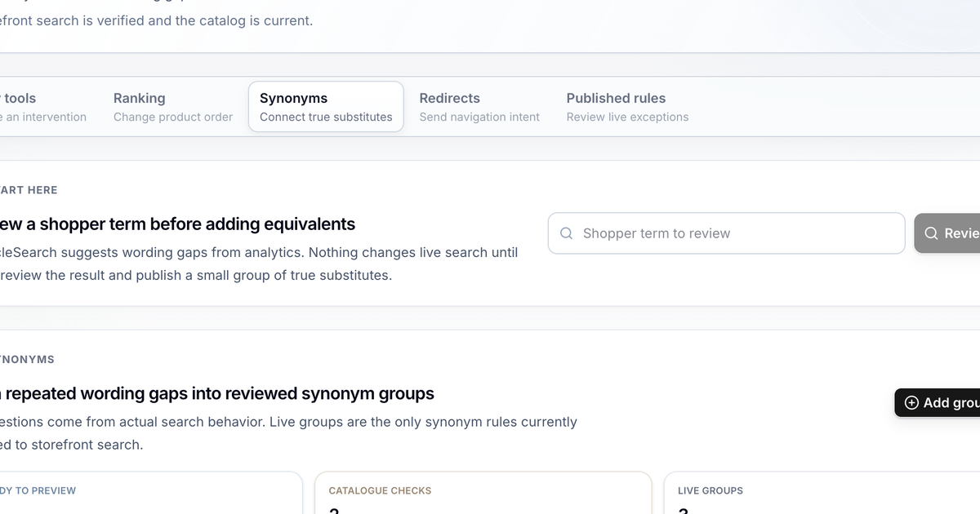Switch to the Redirects tab

(x=479, y=107)
